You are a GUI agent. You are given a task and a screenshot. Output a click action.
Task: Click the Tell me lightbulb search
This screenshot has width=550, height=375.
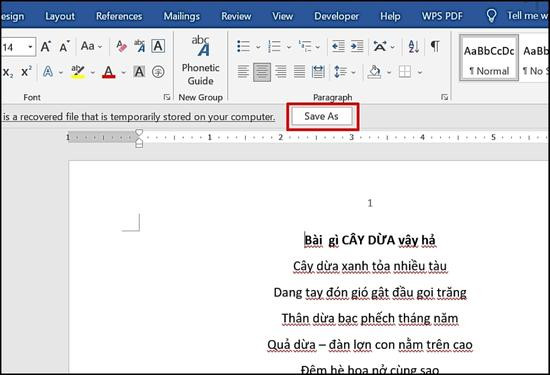coord(491,16)
